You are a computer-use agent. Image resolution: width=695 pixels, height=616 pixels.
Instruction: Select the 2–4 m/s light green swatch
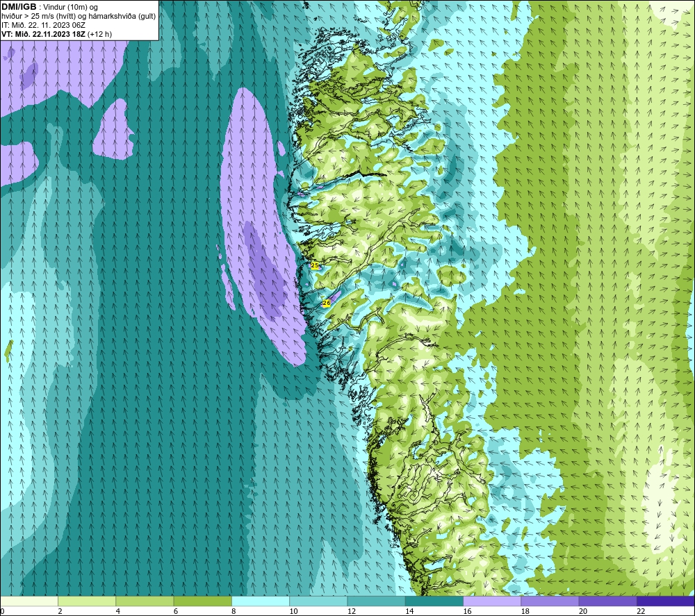87,601
